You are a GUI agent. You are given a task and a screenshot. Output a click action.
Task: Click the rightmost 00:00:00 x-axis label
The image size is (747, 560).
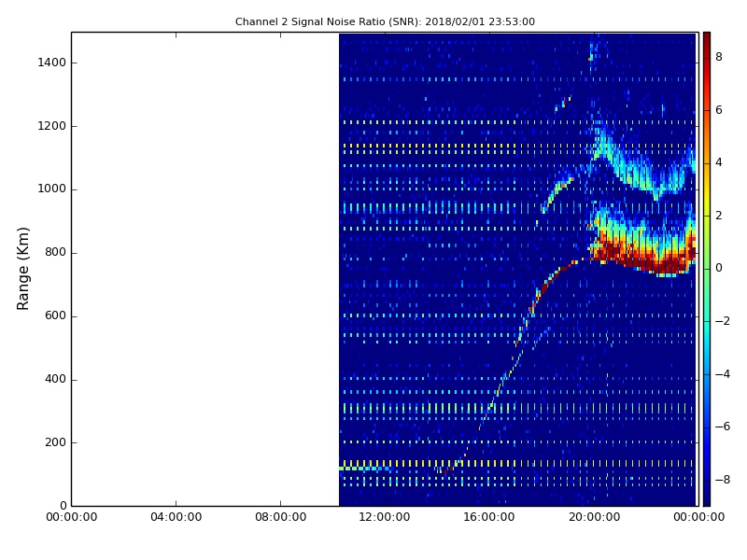point(698,517)
